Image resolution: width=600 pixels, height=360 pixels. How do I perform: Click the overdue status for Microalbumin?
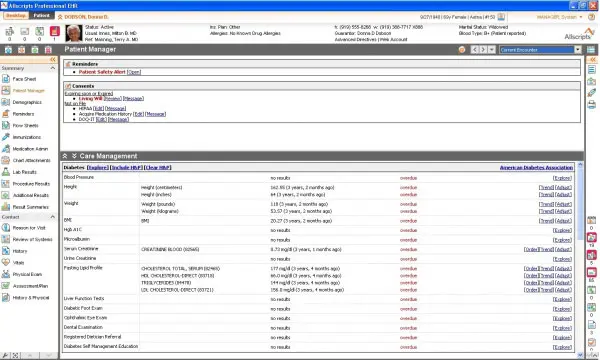[408, 240]
